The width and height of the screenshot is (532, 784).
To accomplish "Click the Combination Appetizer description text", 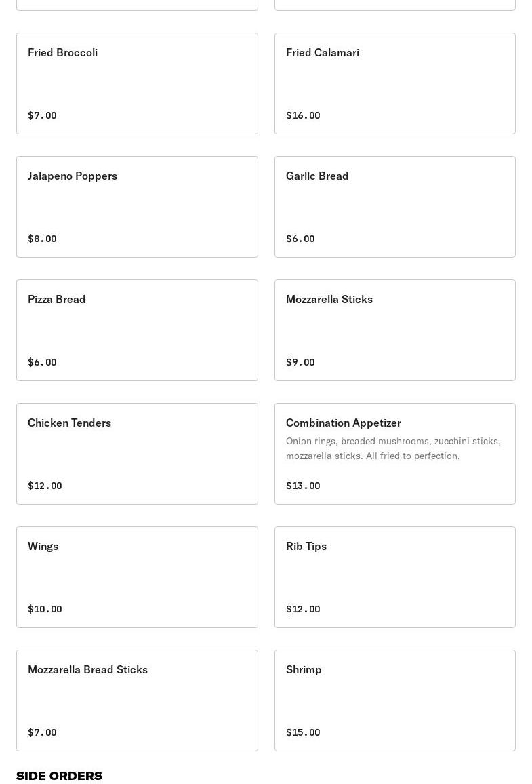I will [x=393, y=448].
